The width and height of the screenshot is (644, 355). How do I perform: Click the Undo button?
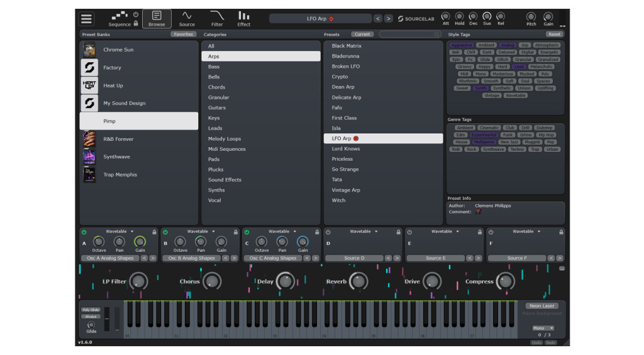point(536,342)
